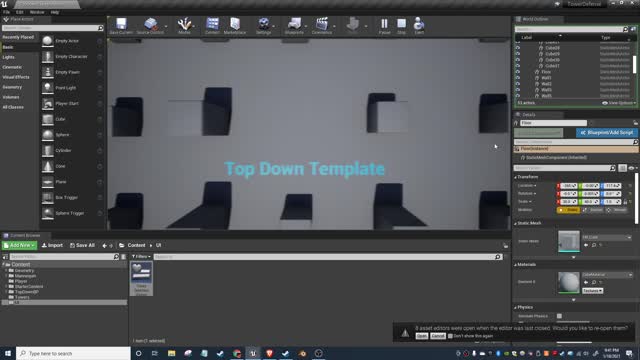The image size is (640, 360).
Task: Collapse the Transform section
Action: 516,177
